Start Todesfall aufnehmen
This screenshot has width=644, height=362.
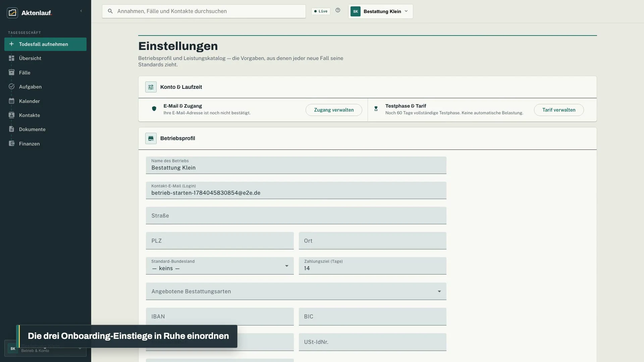click(45, 44)
